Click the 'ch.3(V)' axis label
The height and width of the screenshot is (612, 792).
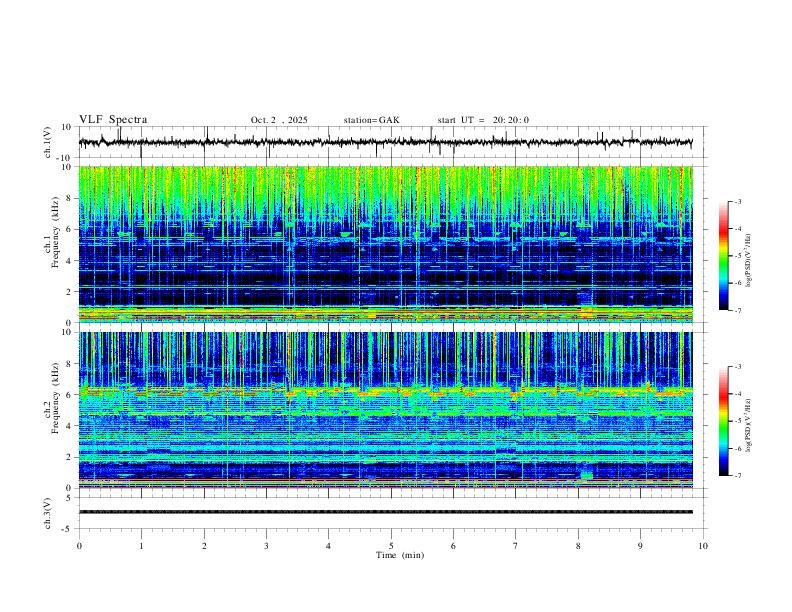(48, 513)
